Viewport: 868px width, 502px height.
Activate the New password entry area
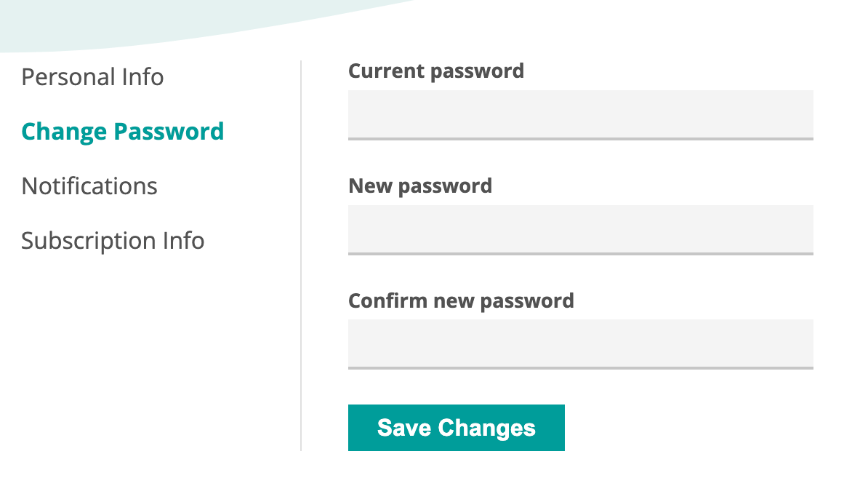click(580, 229)
